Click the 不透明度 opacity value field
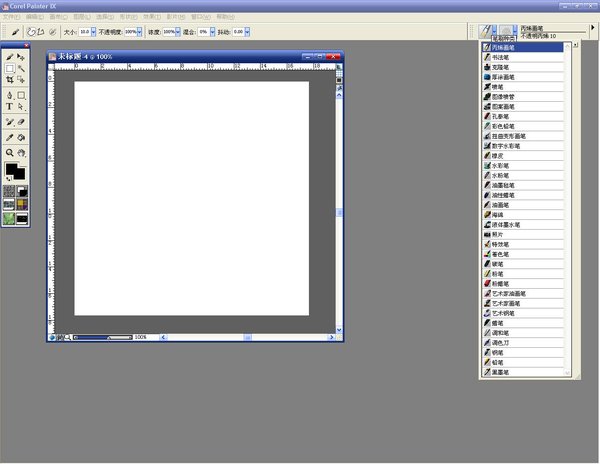The height and width of the screenshot is (464, 600). [131, 32]
